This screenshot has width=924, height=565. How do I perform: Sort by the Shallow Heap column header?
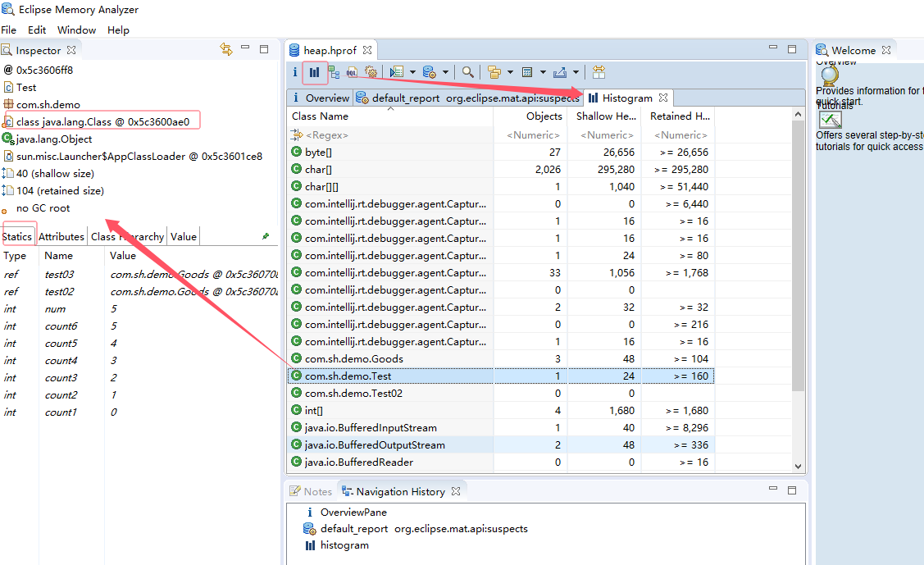[604, 116]
